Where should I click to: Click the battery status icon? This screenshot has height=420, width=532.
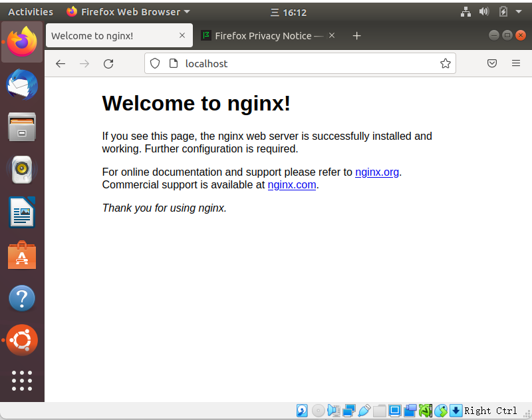[x=503, y=12]
